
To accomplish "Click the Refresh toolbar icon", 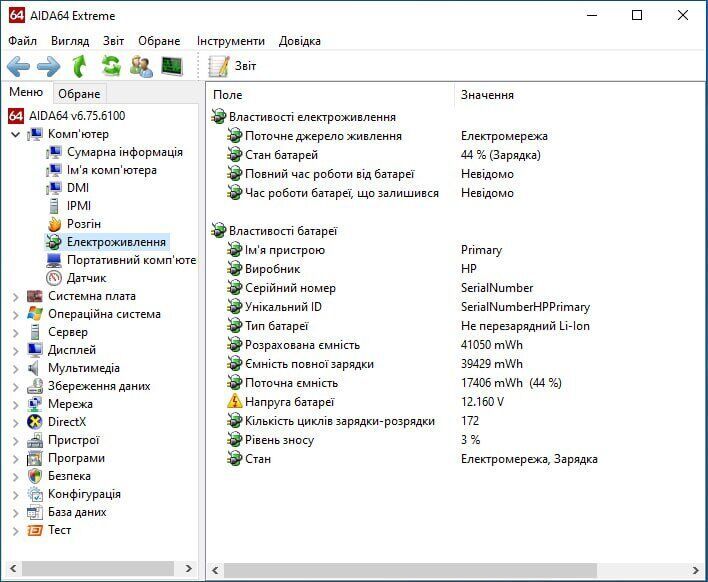I will point(111,67).
